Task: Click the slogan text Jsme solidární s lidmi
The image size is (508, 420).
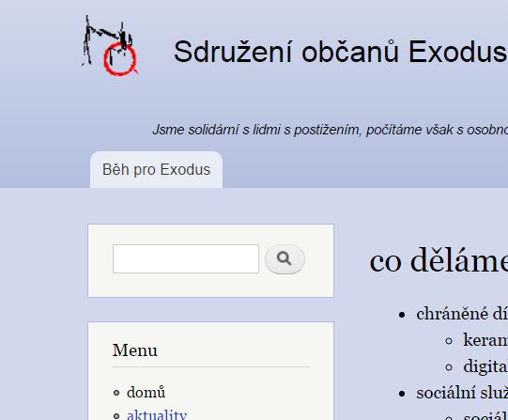Action: [x=331, y=130]
